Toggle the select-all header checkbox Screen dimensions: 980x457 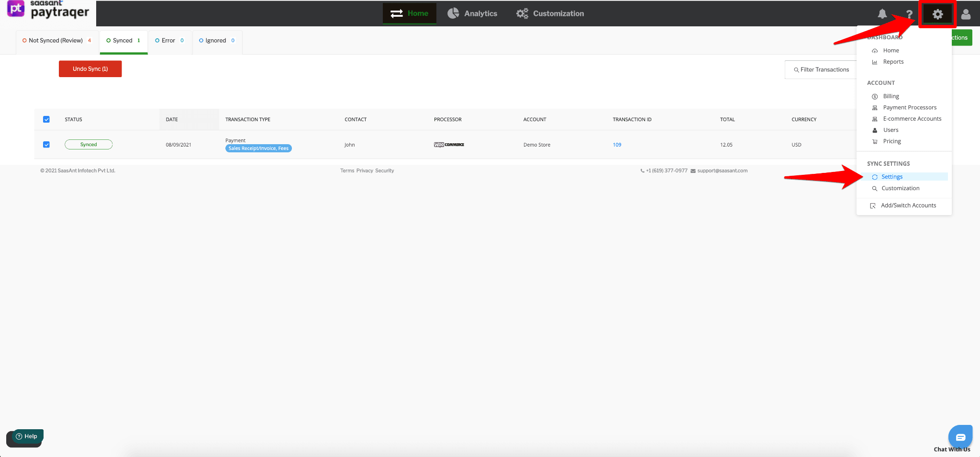(x=46, y=119)
